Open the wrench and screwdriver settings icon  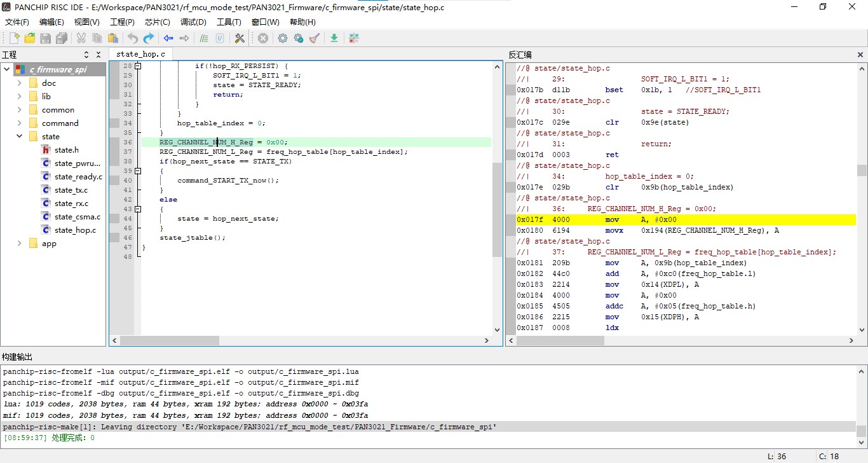tap(240, 38)
